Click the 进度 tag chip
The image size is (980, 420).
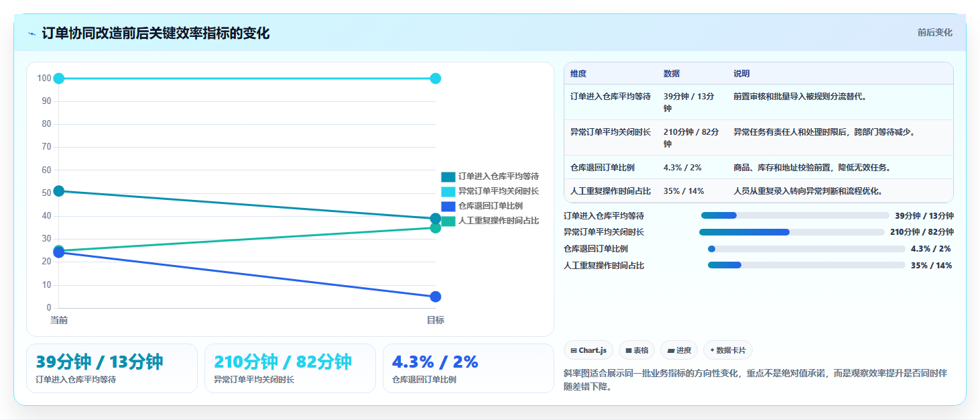click(679, 350)
